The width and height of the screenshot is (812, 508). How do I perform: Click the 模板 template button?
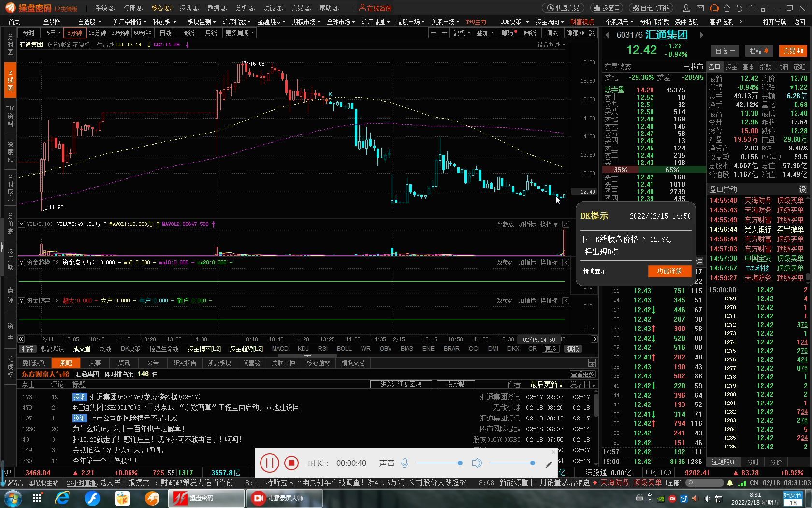pyautogui.click(x=573, y=349)
